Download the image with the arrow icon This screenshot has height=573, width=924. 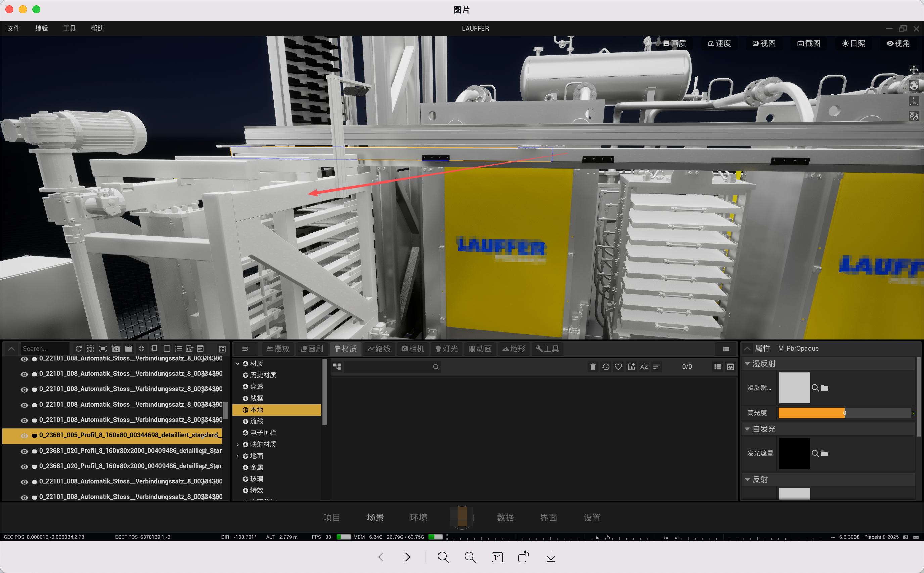551,557
